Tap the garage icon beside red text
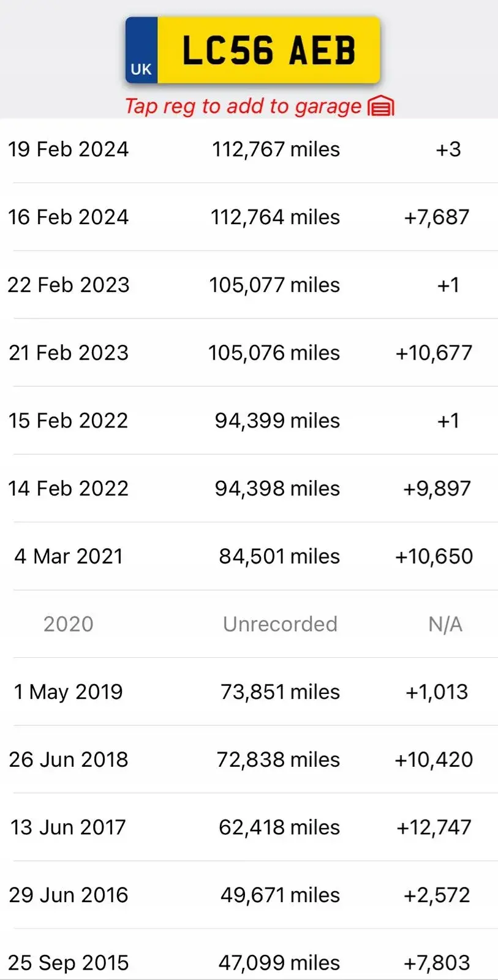This screenshot has height=980, width=498. tap(381, 107)
